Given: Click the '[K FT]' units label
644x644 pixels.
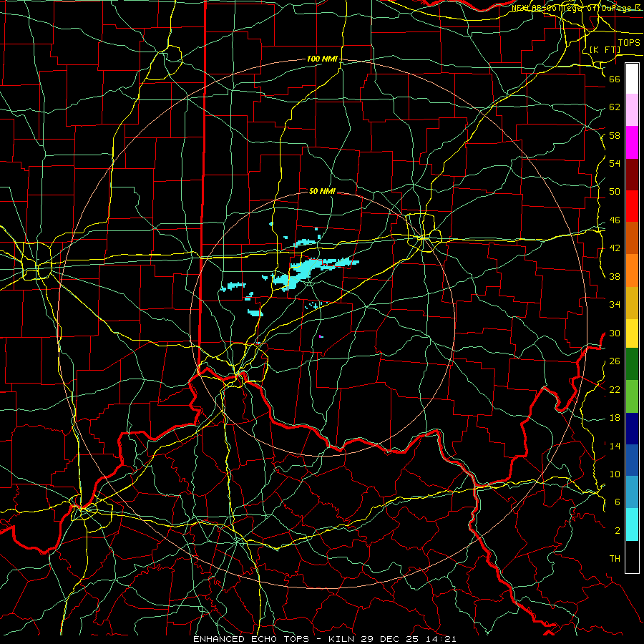Looking at the screenshot, I should click(605, 49).
